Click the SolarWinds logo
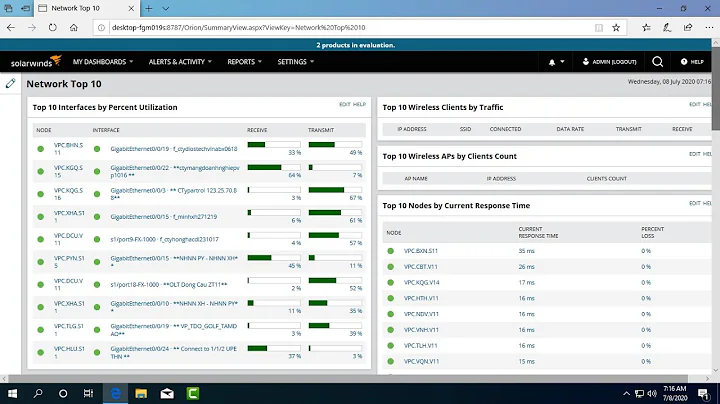This screenshot has height=404, width=720. pyautogui.click(x=36, y=62)
